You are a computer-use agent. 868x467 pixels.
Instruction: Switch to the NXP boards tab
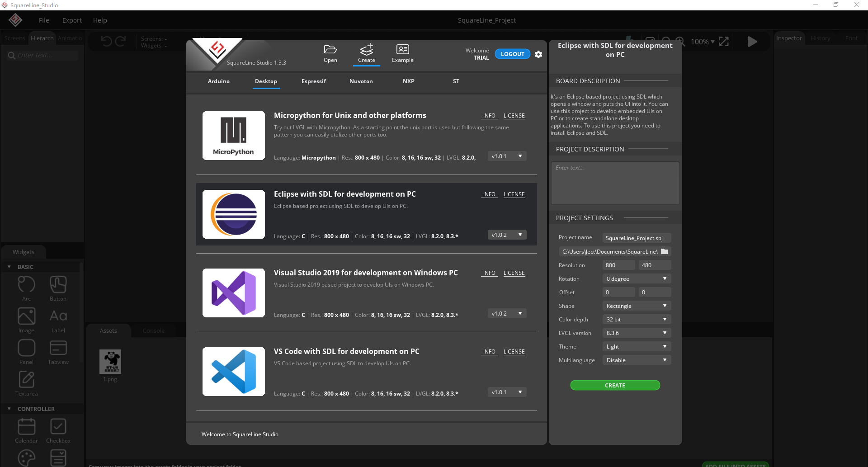pos(409,81)
